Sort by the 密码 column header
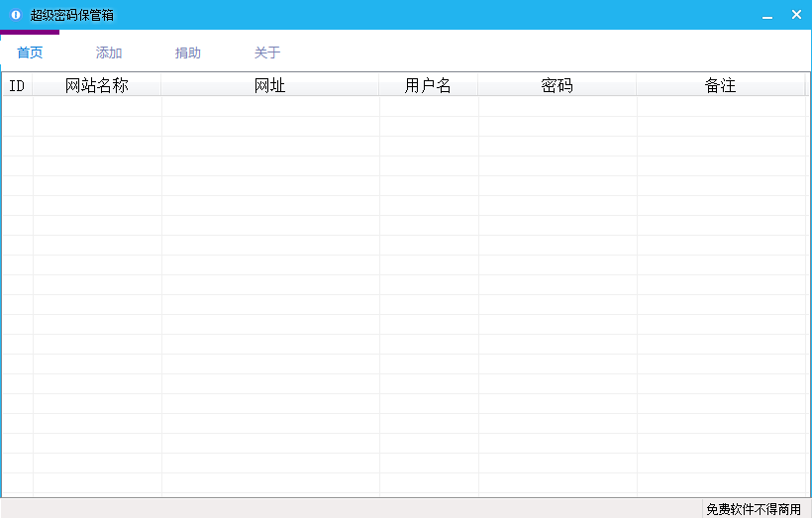 pyautogui.click(x=558, y=85)
